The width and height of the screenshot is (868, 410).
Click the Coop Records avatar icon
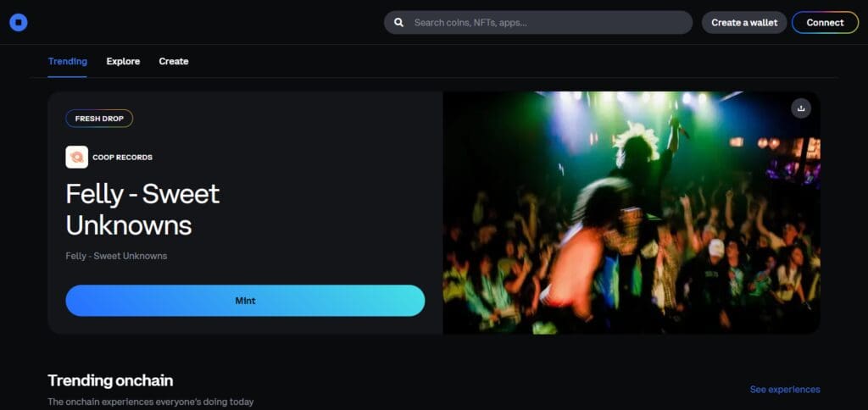pos(76,158)
